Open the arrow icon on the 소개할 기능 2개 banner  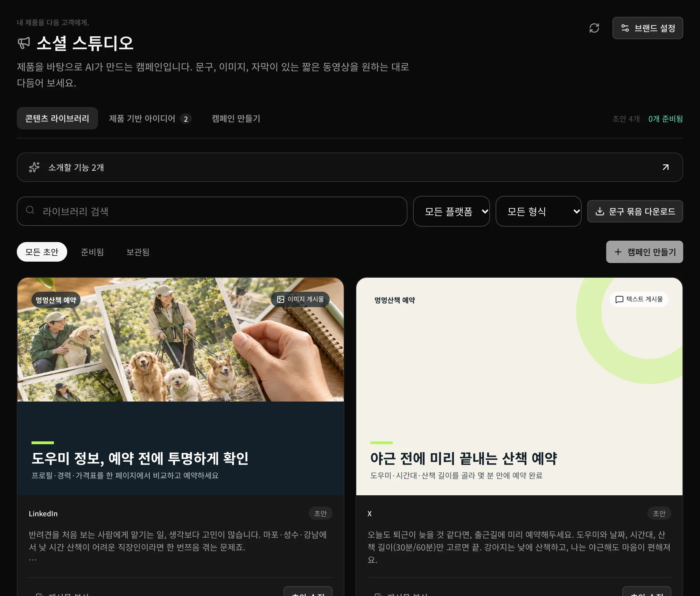click(x=665, y=167)
